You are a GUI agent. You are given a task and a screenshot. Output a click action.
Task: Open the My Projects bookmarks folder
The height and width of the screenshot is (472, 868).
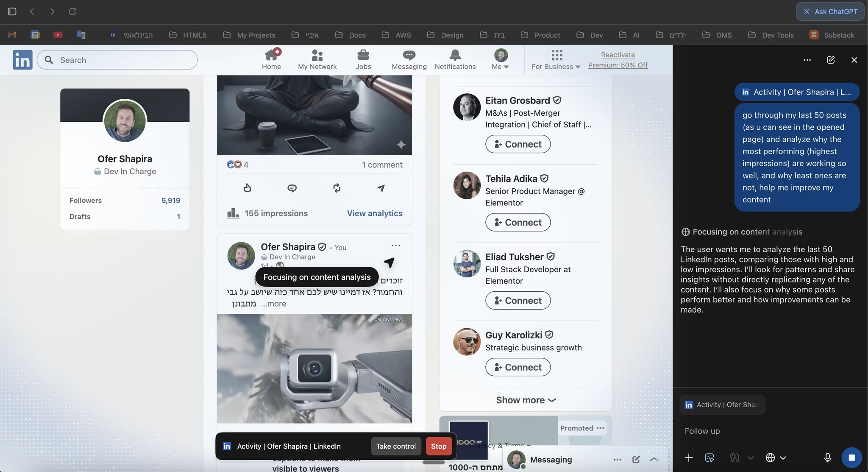249,35
